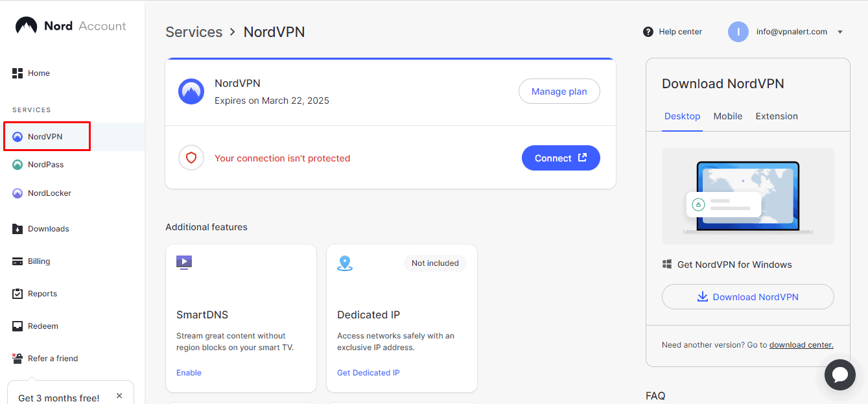Click the Nord Account logo
868x404 pixels.
pyautogui.click(x=71, y=26)
